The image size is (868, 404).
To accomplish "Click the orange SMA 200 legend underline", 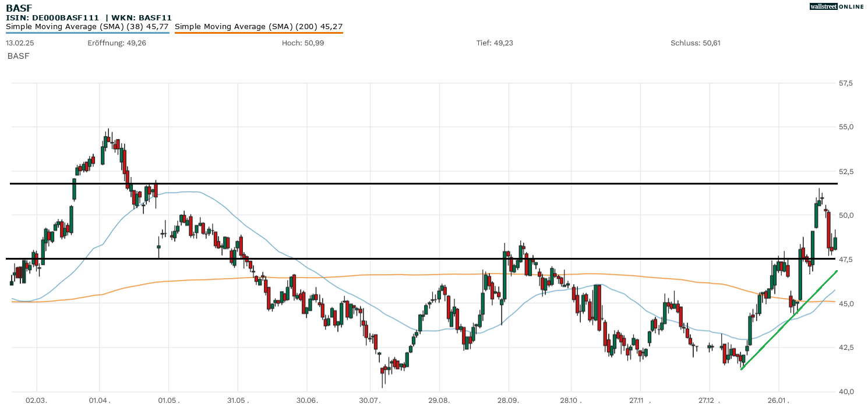I will click(x=258, y=33).
